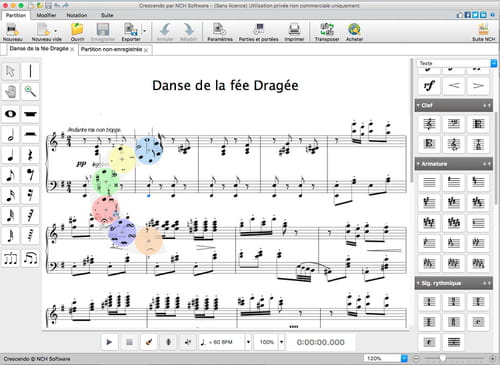
Task: Choose the eighth note tool
Action: coord(11,175)
